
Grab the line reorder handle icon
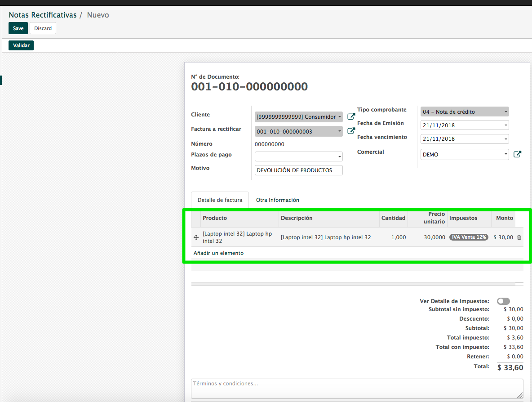(196, 237)
